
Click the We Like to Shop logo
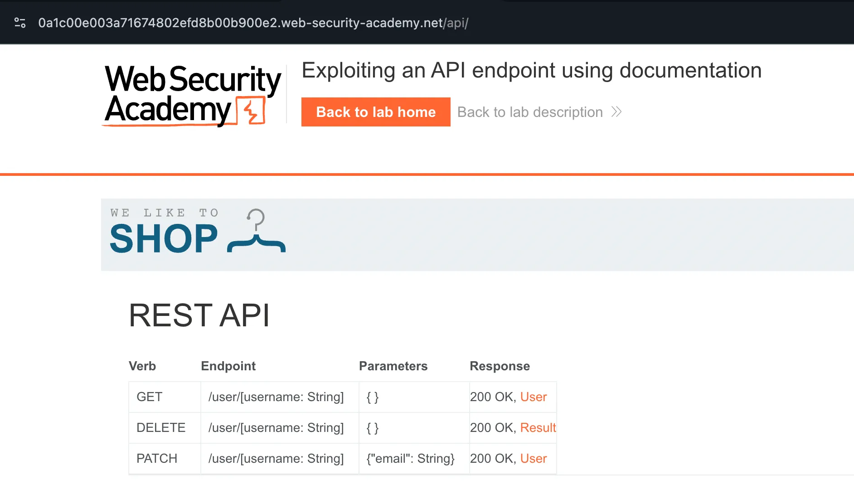pyautogui.click(x=198, y=232)
